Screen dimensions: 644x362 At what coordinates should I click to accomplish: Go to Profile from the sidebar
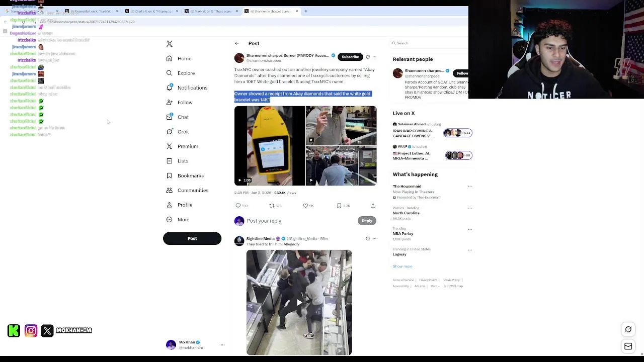180,205
